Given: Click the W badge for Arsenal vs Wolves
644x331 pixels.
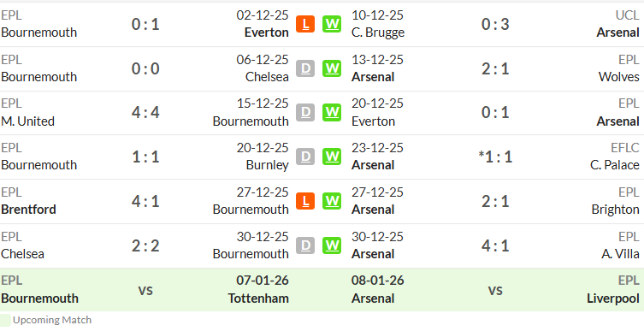Looking at the screenshot, I should tap(332, 68).
